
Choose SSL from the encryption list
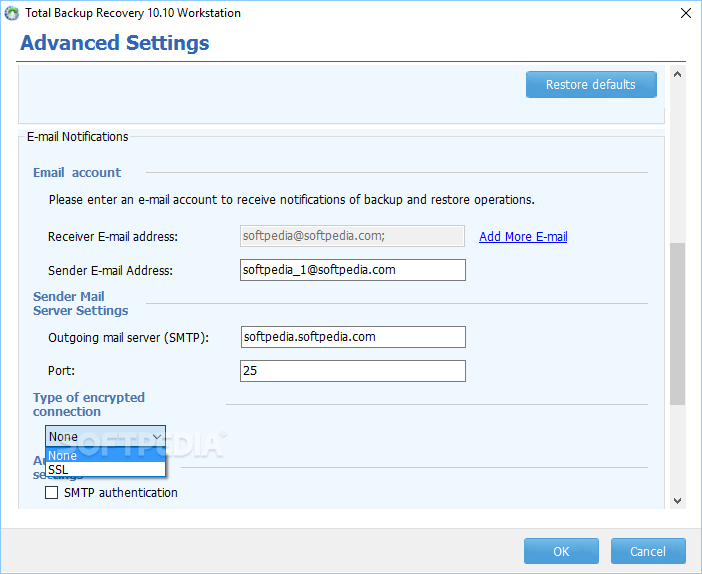[x=105, y=469]
